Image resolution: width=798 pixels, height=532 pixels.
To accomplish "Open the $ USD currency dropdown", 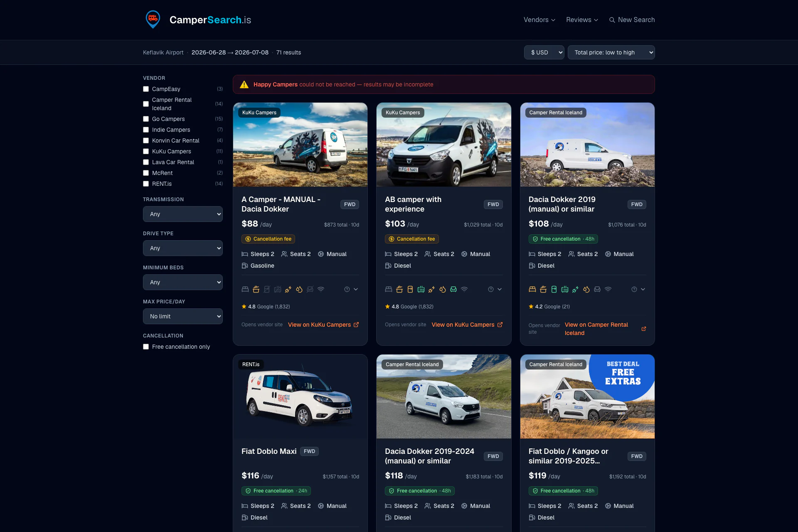I will point(544,52).
